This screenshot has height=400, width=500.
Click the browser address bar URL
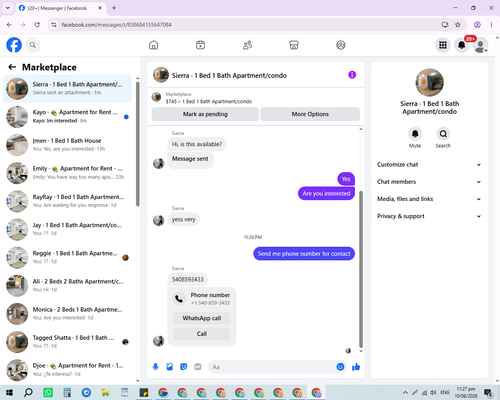pyautogui.click(x=116, y=25)
